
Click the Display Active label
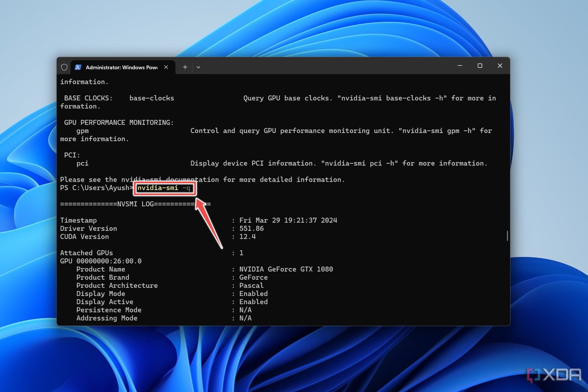pyautogui.click(x=105, y=302)
